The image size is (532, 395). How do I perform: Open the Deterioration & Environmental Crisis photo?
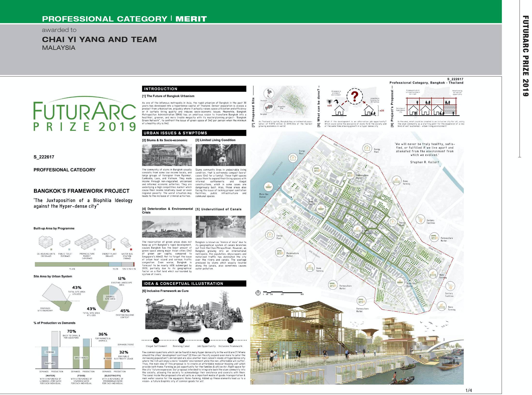(x=167, y=227)
